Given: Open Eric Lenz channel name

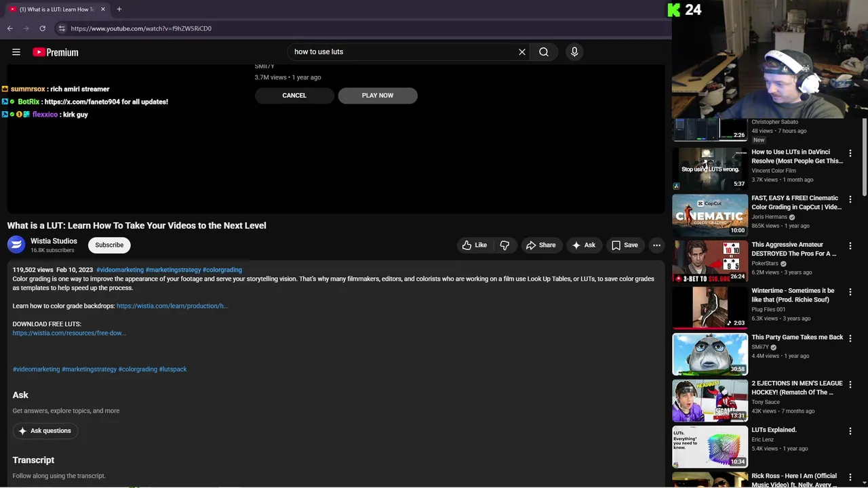Looking at the screenshot, I should pos(763,439).
